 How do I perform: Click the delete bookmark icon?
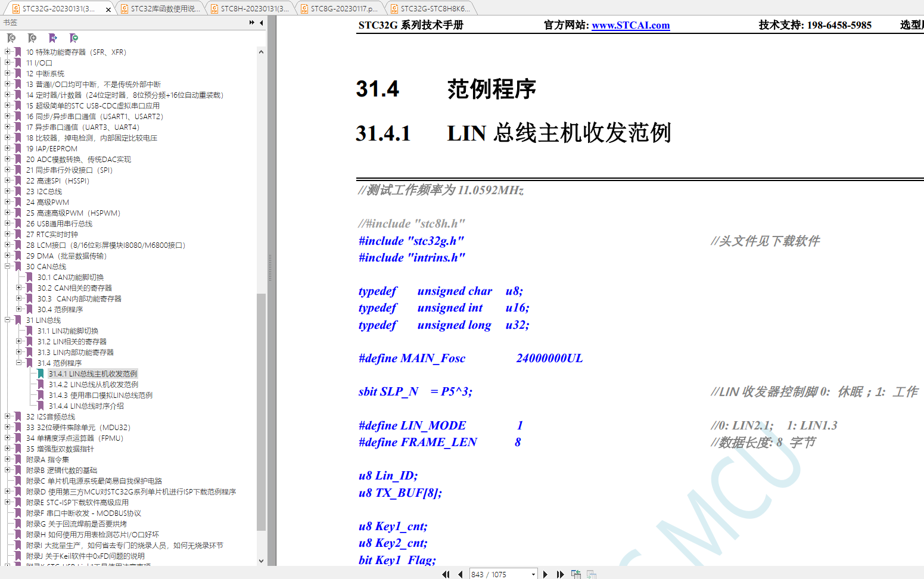click(x=11, y=38)
